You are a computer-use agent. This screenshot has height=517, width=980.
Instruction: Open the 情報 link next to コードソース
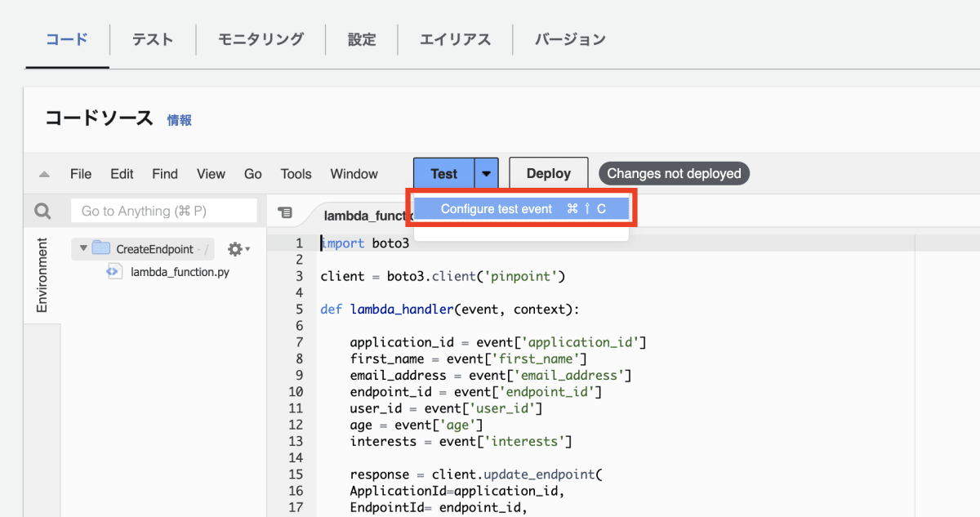pyautogui.click(x=180, y=120)
